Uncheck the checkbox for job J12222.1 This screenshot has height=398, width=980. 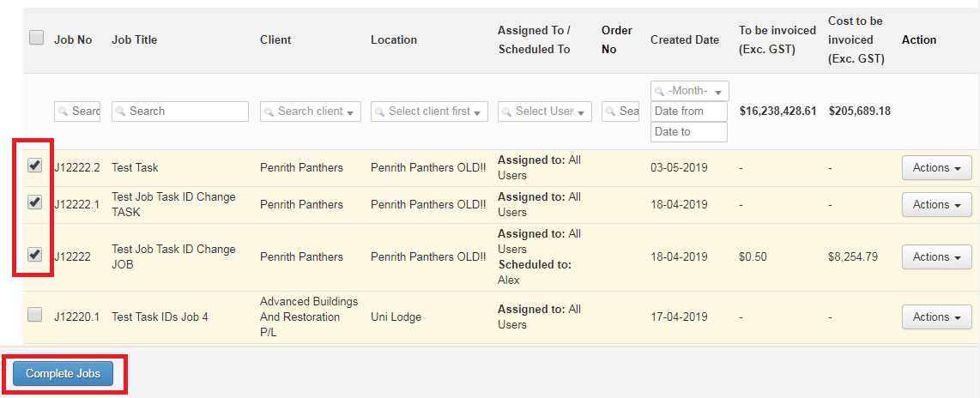coord(34,202)
